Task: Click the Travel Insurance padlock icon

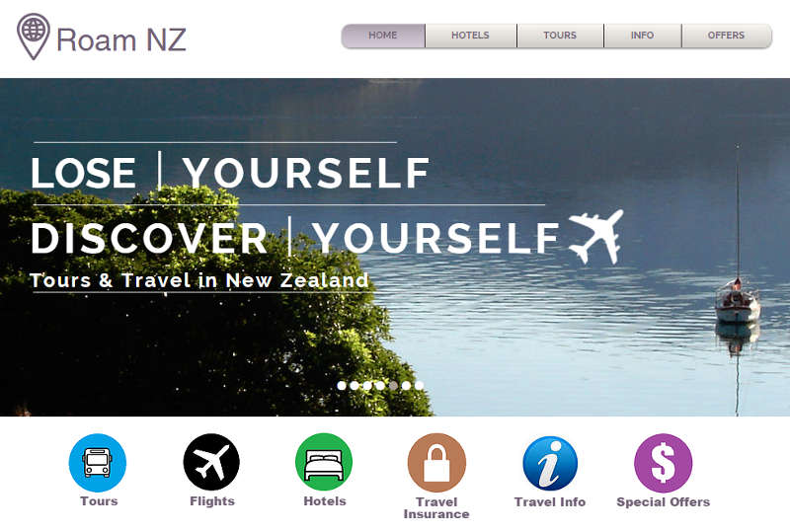Action: click(x=436, y=463)
